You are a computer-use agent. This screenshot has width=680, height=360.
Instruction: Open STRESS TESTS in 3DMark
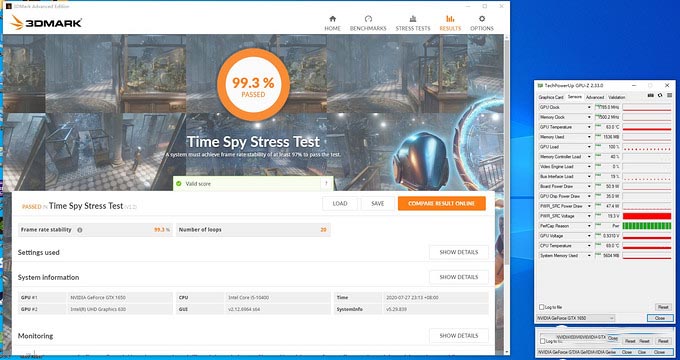[x=413, y=23]
